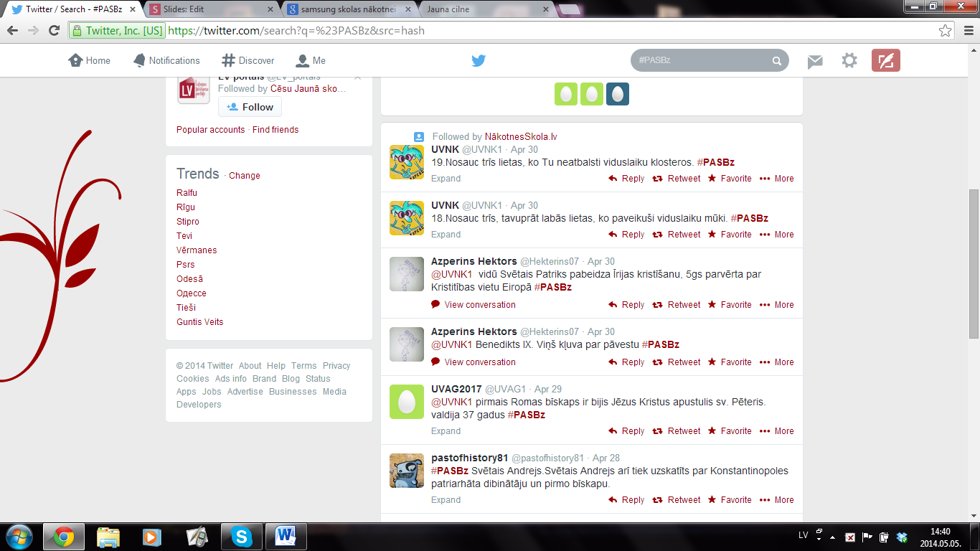
Task: Retweet the UVAG2017 tweet
Action: click(x=677, y=431)
